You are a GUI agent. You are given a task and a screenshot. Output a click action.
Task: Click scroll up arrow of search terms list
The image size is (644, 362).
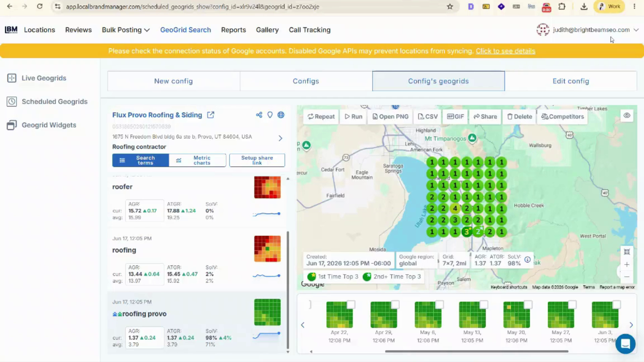click(288, 179)
